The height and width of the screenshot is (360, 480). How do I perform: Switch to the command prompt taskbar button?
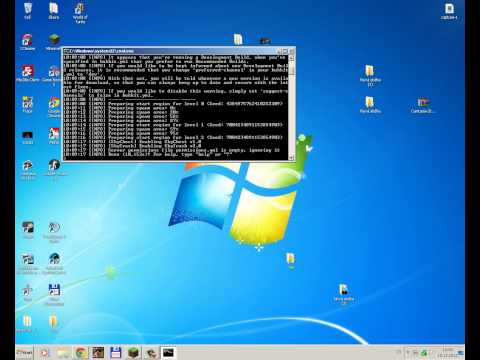point(168,353)
